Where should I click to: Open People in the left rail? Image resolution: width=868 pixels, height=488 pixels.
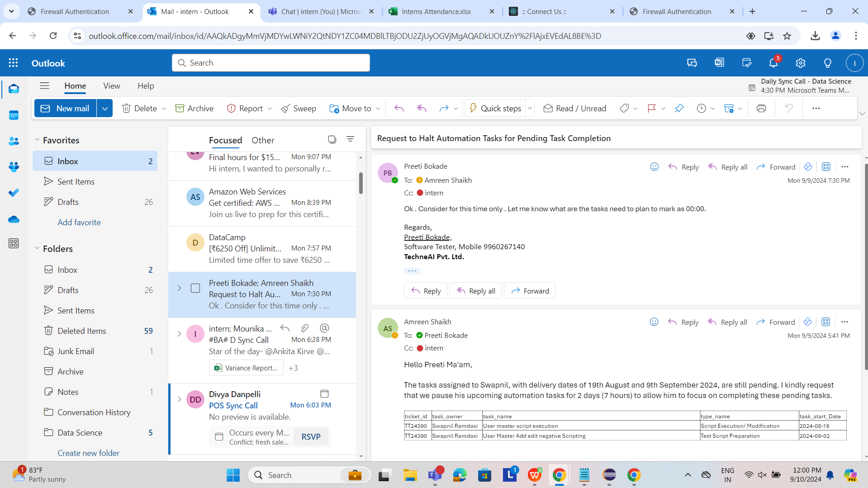click(14, 141)
